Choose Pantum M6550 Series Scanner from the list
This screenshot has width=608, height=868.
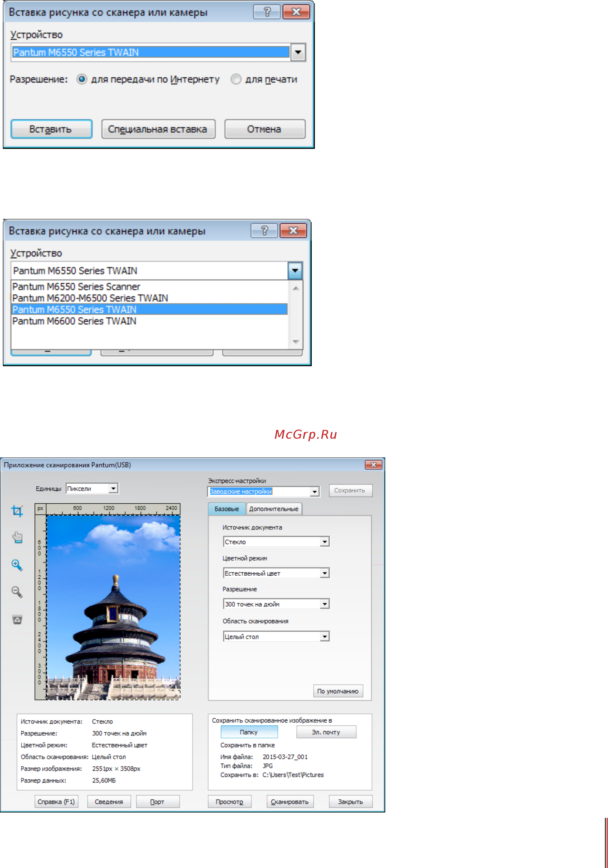coord(149,287)
